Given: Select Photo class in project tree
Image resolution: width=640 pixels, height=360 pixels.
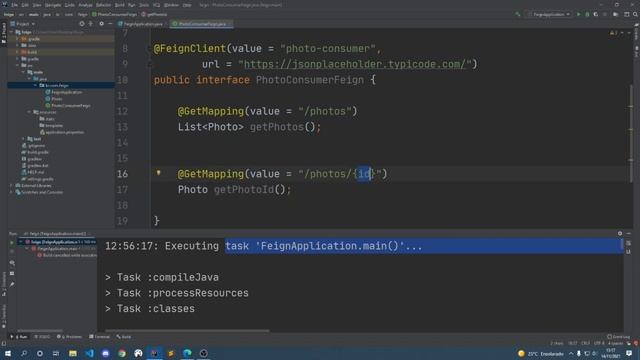Looking at the screenshot, I should (x=54, y=99).
